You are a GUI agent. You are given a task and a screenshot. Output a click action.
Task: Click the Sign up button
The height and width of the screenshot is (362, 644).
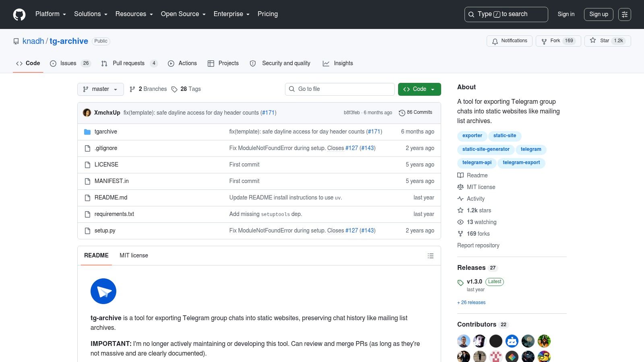coord(599,14)
